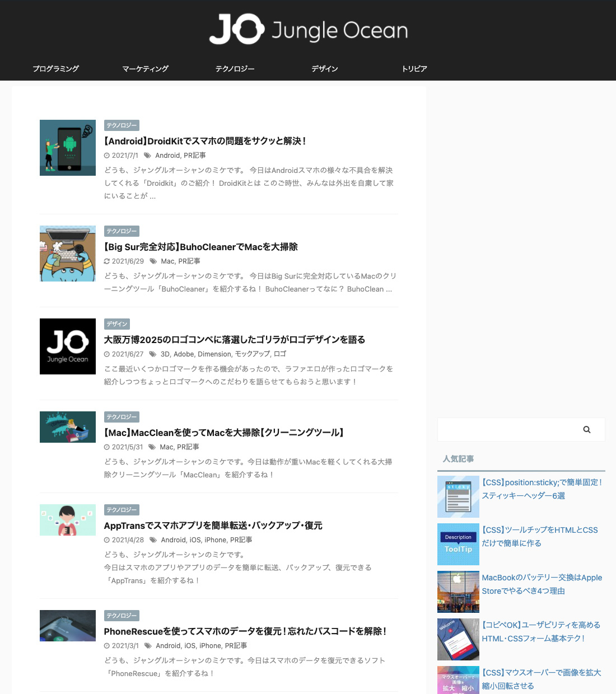Open the トリビア navigation item
This screenshot has height=694, width=616.
414,69
